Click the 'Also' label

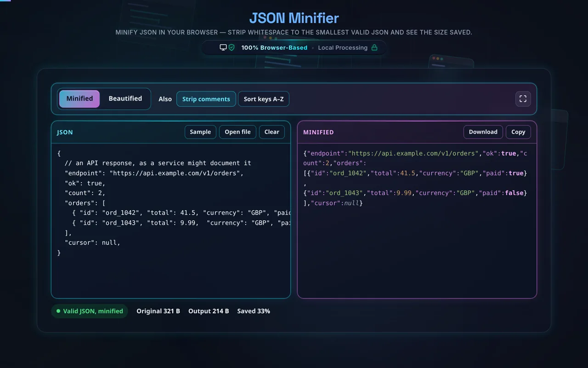pyautogui.click(x=165, y=99)
